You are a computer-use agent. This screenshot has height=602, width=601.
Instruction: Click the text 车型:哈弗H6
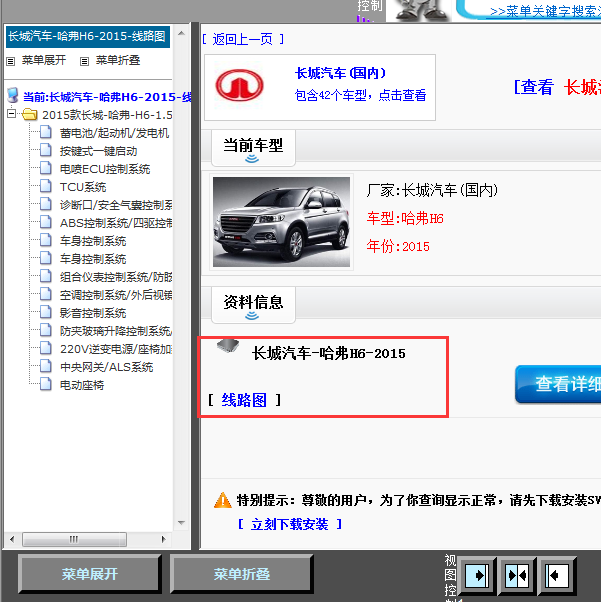pos(405,218)
